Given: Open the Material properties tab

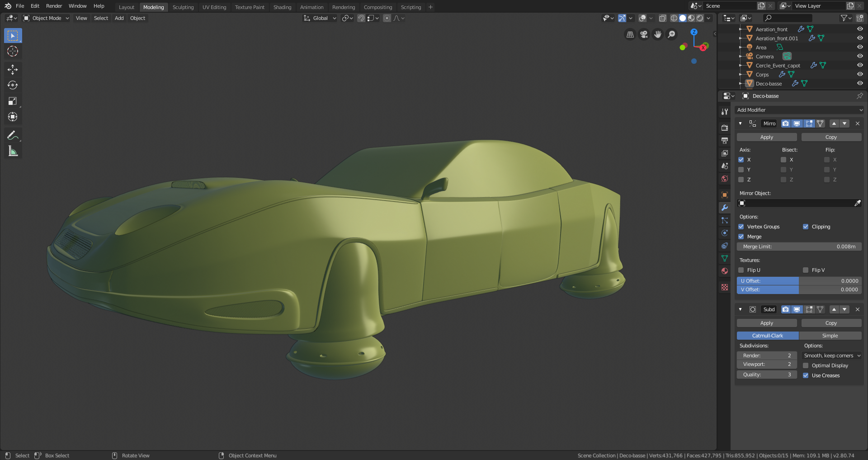Looking at the screenshot, I should [x=725, y=271].
